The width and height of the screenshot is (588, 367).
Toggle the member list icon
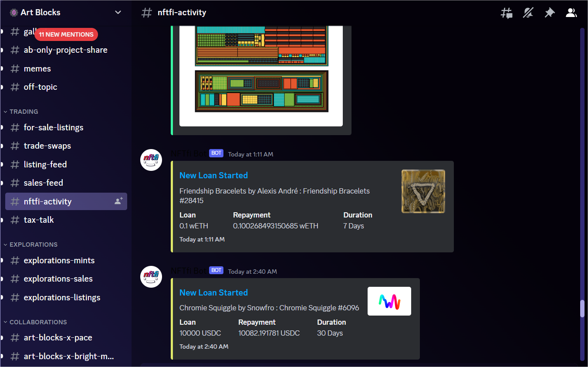(x=571, y=12)
